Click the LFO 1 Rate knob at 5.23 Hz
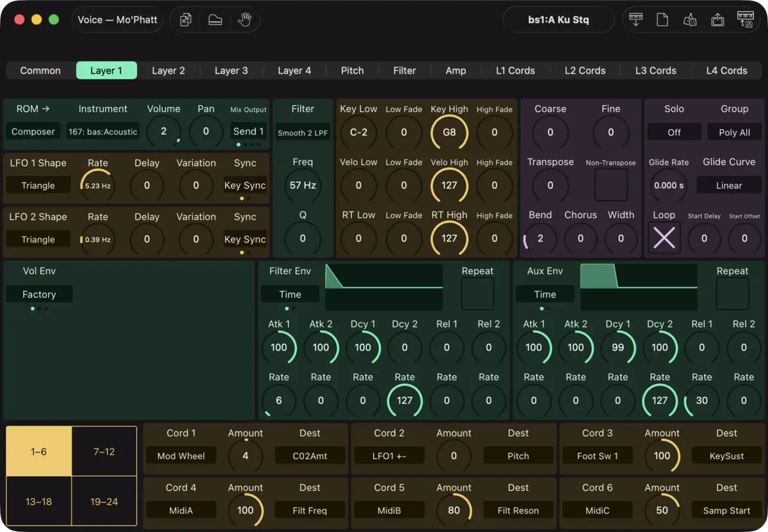Image resolution: width=768 pixels, height=532 pixels. pos(98,186)
